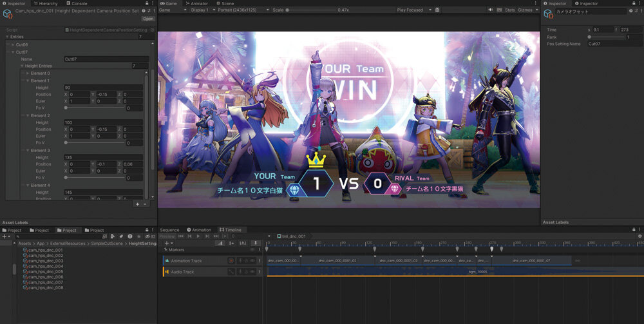Collapse the Cut07 entry

pos(13,52)
